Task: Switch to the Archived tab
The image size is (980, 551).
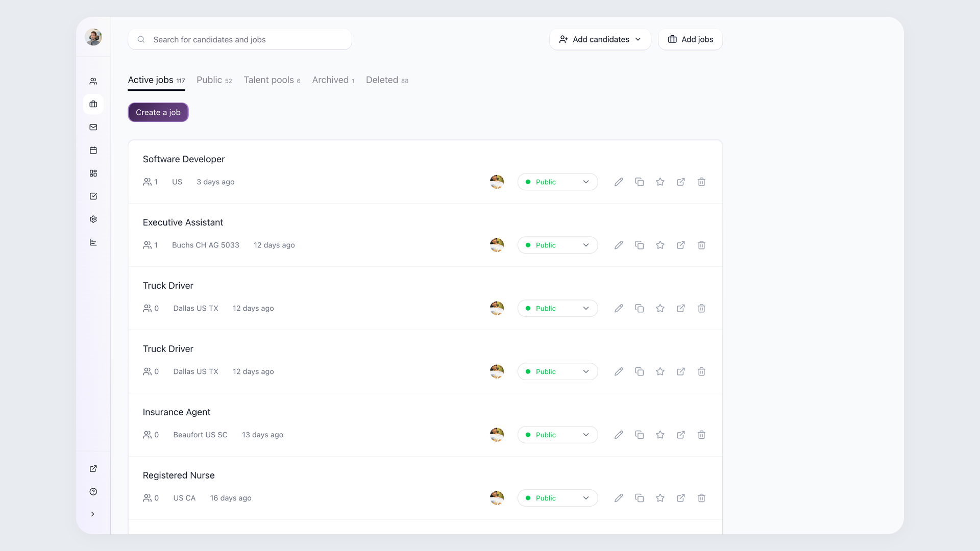Action: click(x=333, y=80)
